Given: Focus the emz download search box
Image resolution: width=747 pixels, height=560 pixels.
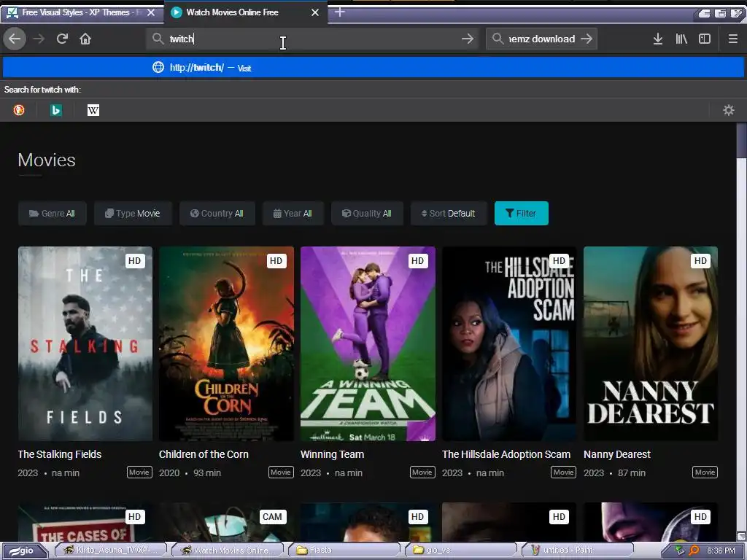Looking at the screenshot, I should pyautogui.click(x=541, y=39).
